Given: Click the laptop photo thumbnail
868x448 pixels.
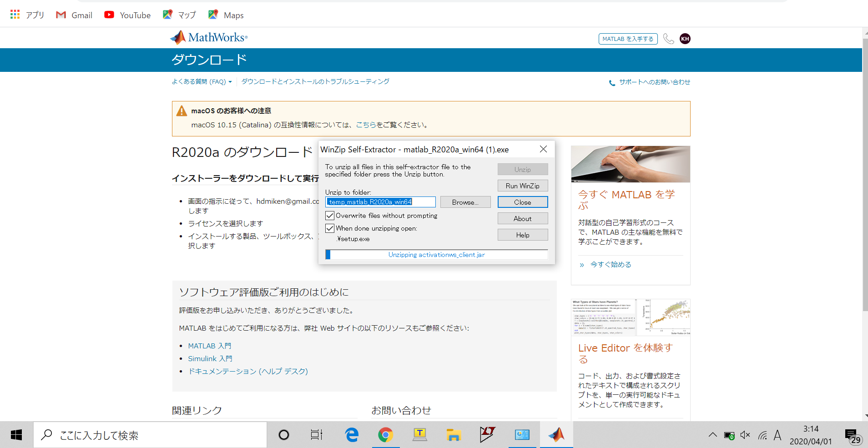Looking at the screenshot, I should point(631,164).
